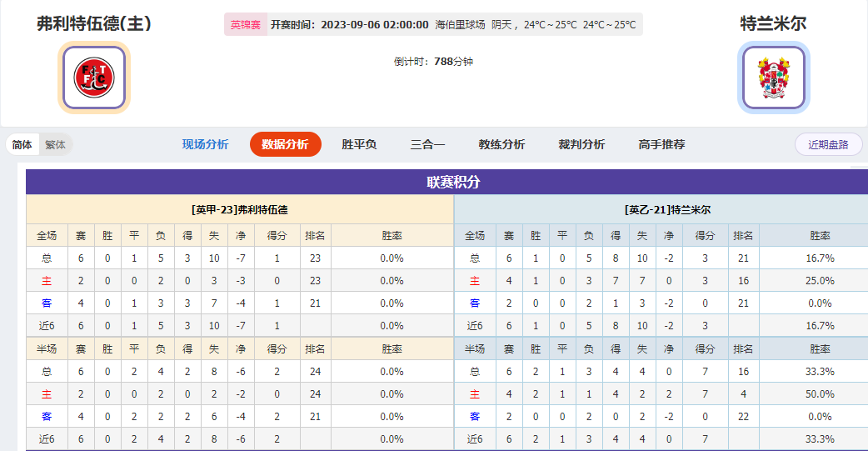Click Fleetwood full-time goal difference -7 in 总 row

click(241, 258)
